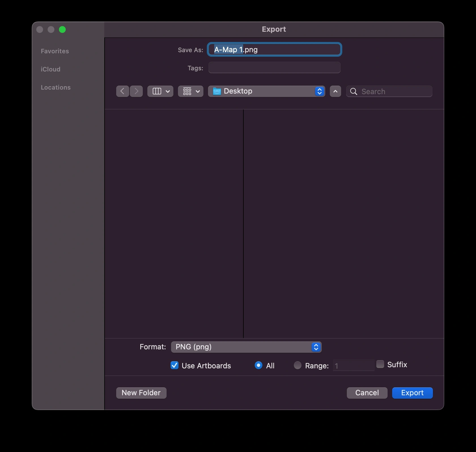
Task: Click the Desktop folder icon in path bar
Action: tap(217, 91)
